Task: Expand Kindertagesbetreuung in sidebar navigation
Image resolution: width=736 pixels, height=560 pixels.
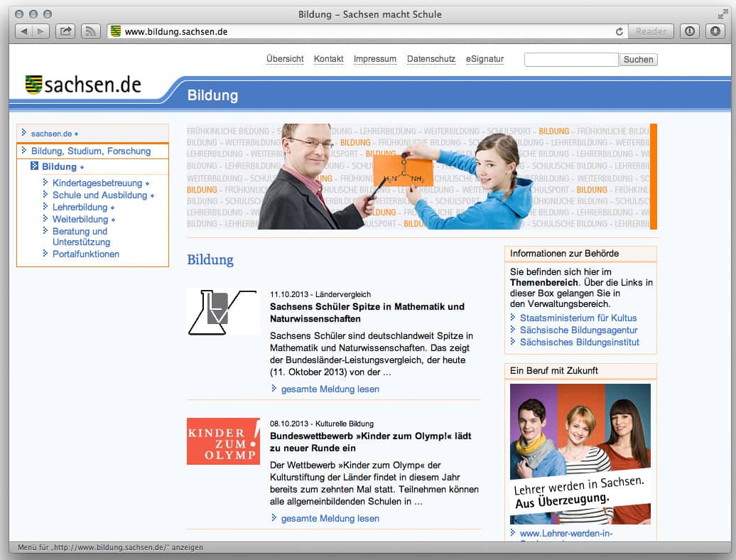Action: (x=97, y=183)
